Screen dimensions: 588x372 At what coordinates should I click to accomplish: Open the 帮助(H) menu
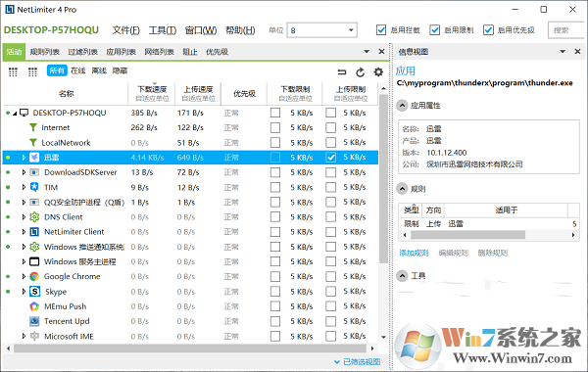click(240, 30)
